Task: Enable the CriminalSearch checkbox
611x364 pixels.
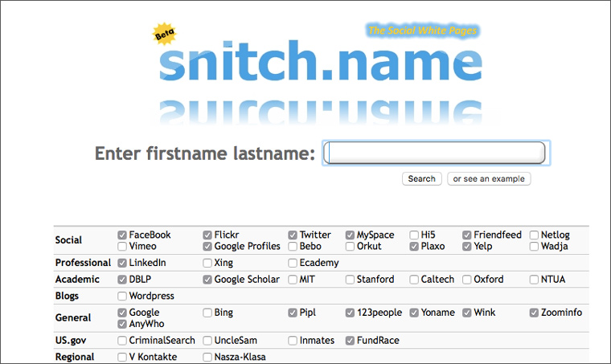Action: 122,341
